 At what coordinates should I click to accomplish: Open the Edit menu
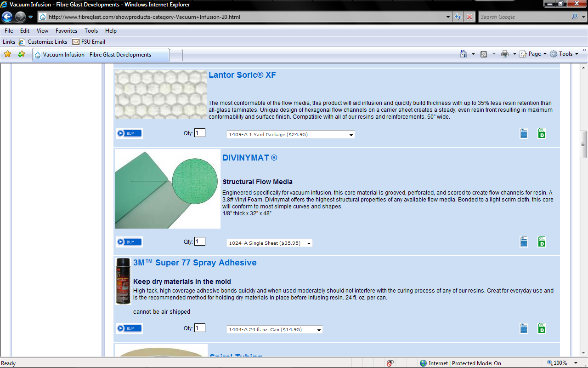[x=25, y=31]
